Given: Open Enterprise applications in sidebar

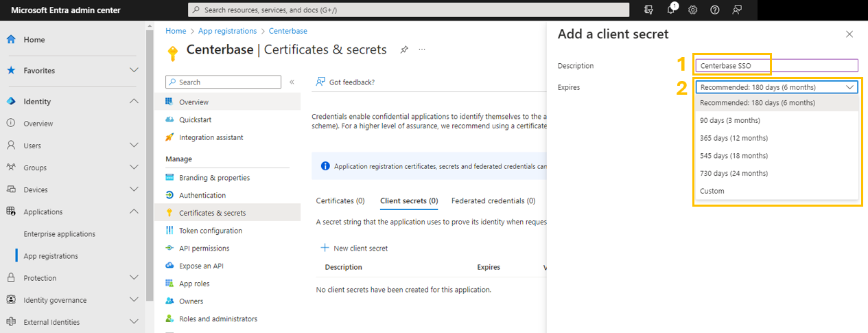Looking at the screenshot, I should 60,234.
